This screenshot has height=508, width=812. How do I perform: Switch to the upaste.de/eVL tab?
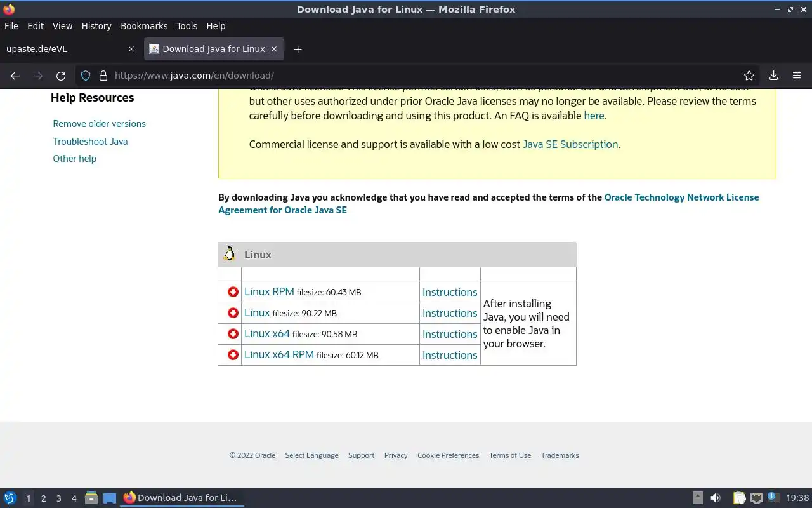70,49
